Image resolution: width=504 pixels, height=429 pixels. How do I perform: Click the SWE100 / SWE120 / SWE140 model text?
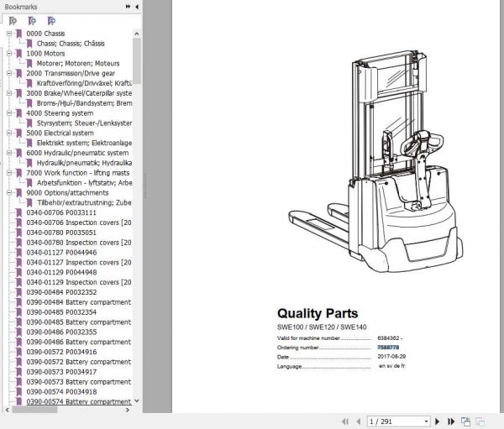pos(322,327)
